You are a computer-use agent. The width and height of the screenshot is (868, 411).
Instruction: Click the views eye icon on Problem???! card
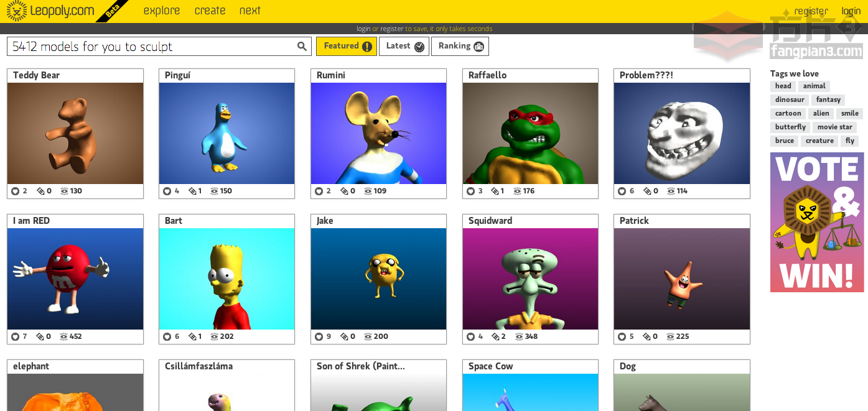[x=671, y=192]
